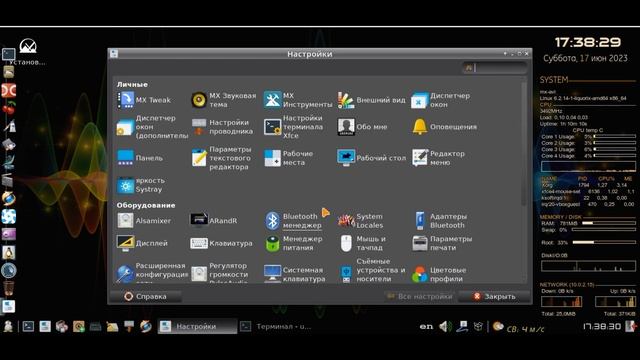Focus the settings search field

[494, 68]
